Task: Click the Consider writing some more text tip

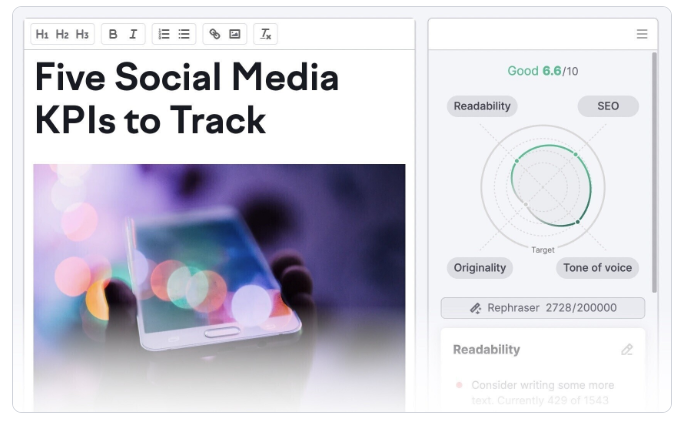Action: (x=543, y=393)
